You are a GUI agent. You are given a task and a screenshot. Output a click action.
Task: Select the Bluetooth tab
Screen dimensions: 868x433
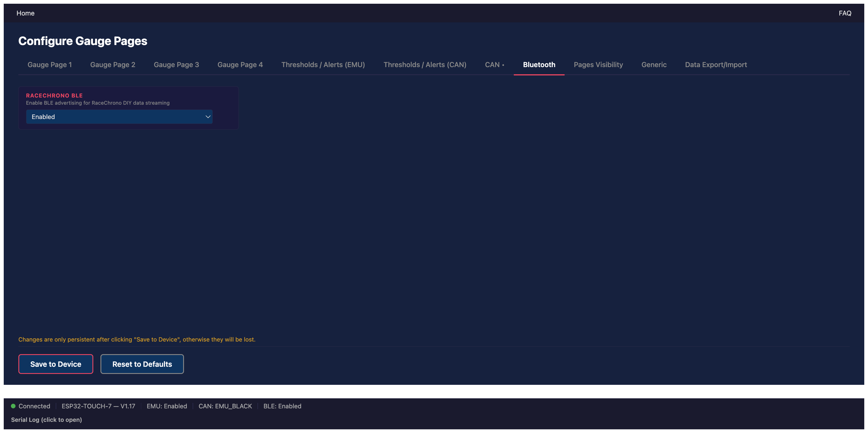point(539,65)
